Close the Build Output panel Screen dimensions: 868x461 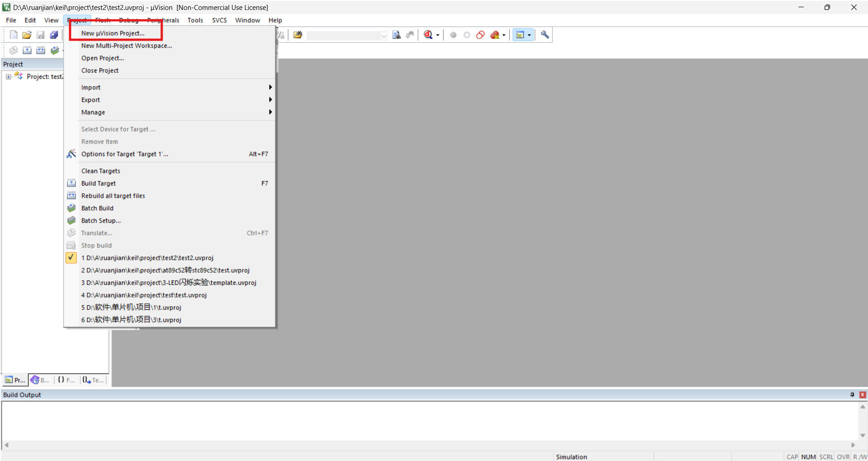[863, 395]
